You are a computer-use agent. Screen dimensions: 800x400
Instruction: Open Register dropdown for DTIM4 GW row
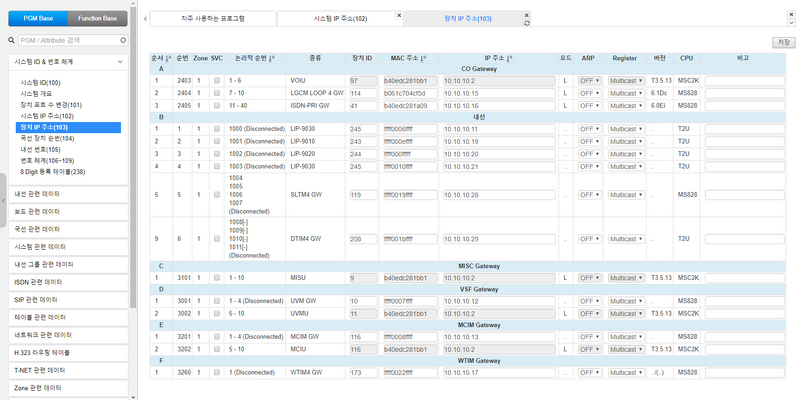627,239
